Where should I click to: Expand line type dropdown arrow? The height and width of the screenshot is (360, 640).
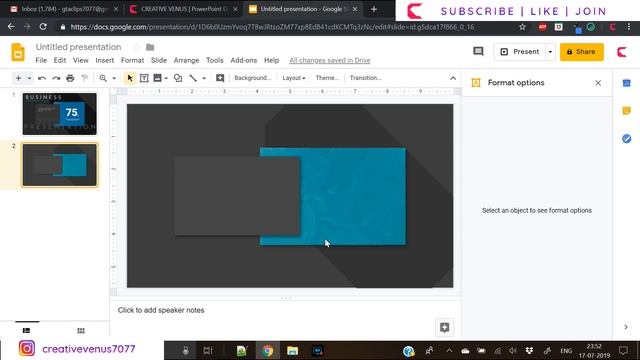pos(204,78)
